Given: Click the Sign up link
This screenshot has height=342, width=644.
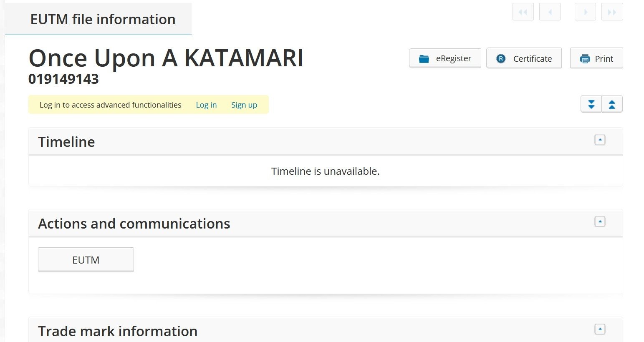Looking at the screenshot, I should [244, 105].
